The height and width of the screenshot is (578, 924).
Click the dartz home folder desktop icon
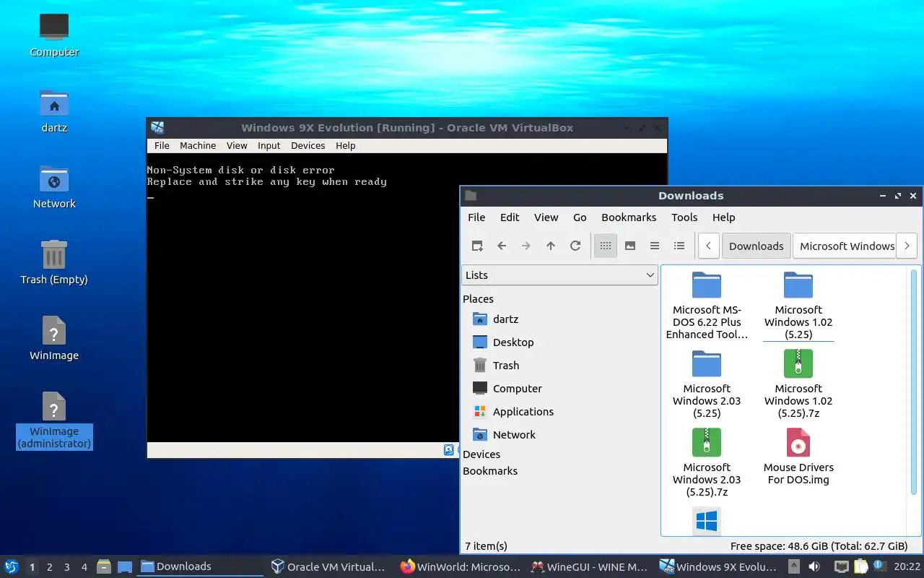[54, 111]
